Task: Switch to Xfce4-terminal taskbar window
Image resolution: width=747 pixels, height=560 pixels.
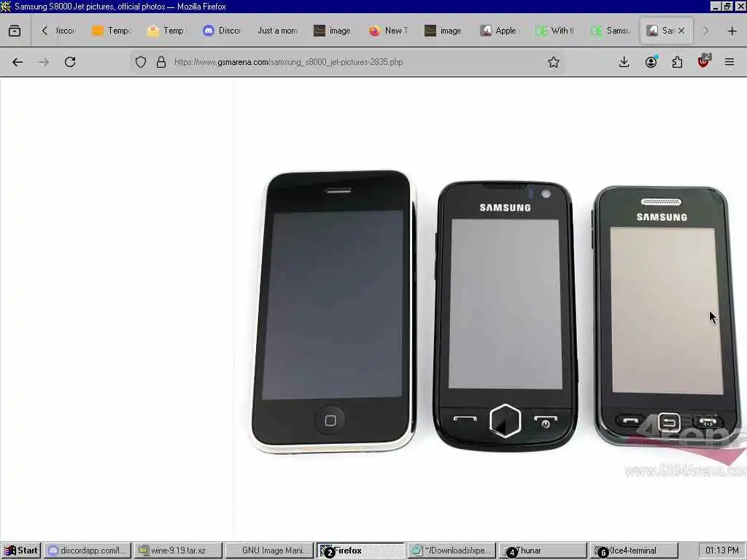Action: [634, 551]
